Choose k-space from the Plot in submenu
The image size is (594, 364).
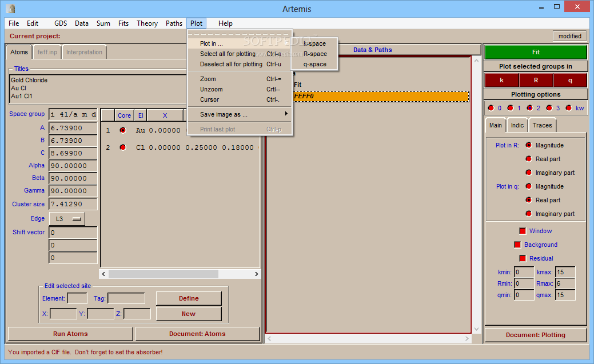[314, 43]
